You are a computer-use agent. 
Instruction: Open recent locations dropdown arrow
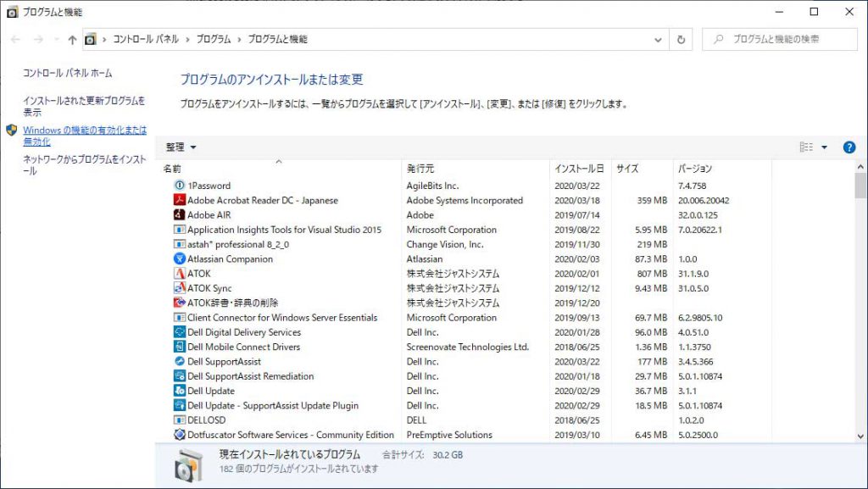pos(57,39)
